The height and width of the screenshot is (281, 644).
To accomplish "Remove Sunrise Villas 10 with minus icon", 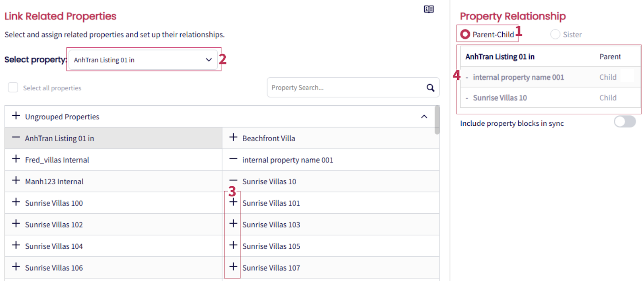I will (x=233, y=181).
